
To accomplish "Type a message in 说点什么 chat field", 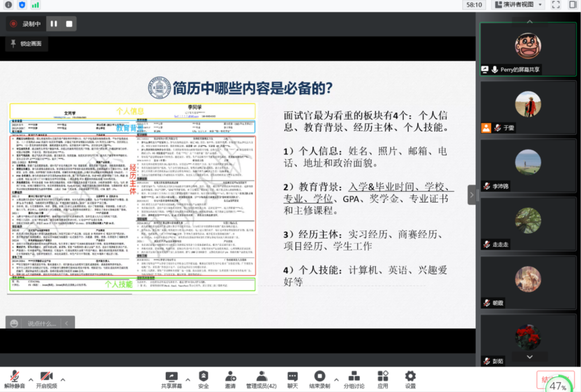I will [x=40, y=323].
